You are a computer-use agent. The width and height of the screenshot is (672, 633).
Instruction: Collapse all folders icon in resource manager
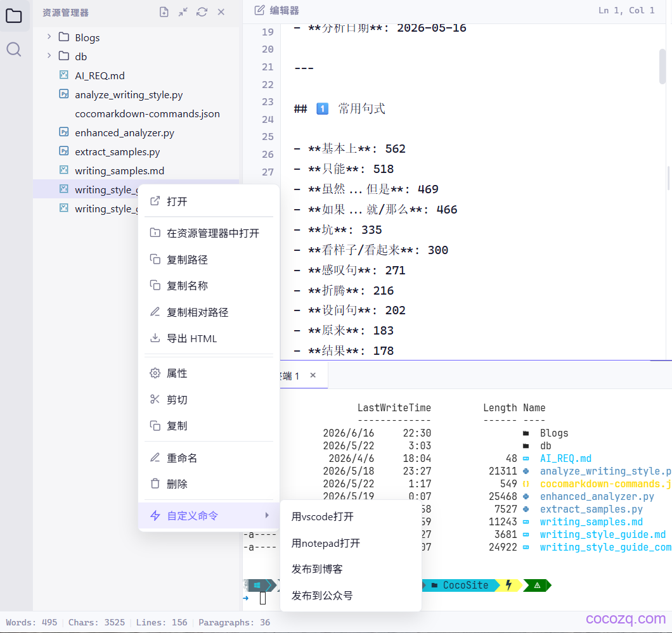[183, 12]
